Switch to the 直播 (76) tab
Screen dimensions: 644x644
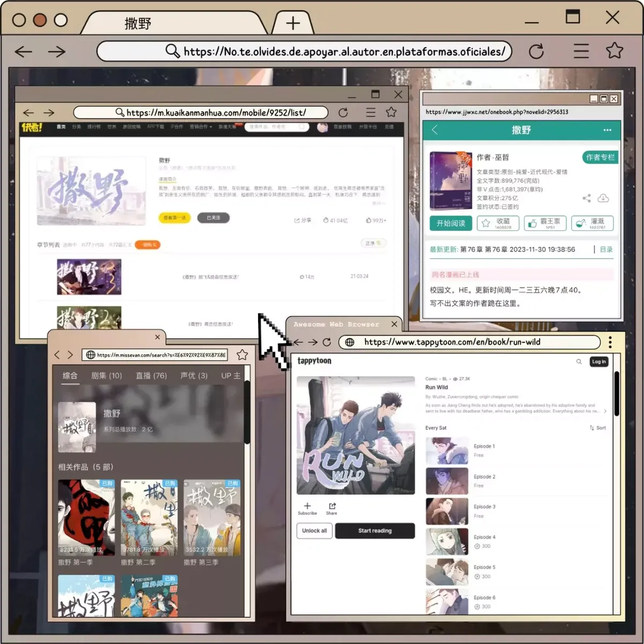[151, 375]
